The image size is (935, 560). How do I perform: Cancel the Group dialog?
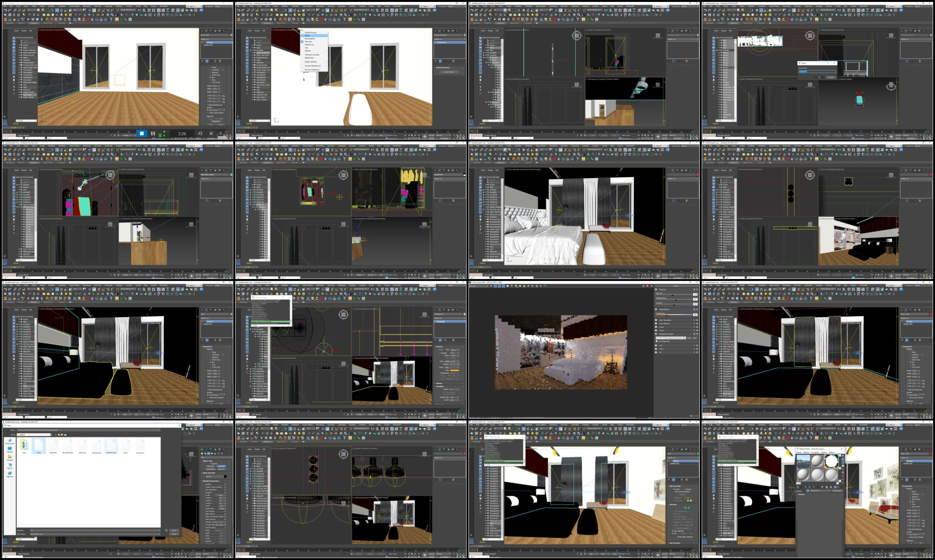tap(831, 77)
